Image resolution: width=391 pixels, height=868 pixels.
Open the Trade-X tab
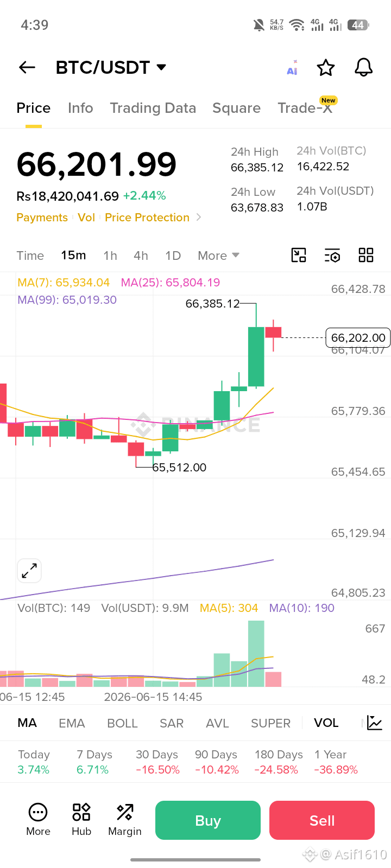pyautogui.click(x=305, y=108)
